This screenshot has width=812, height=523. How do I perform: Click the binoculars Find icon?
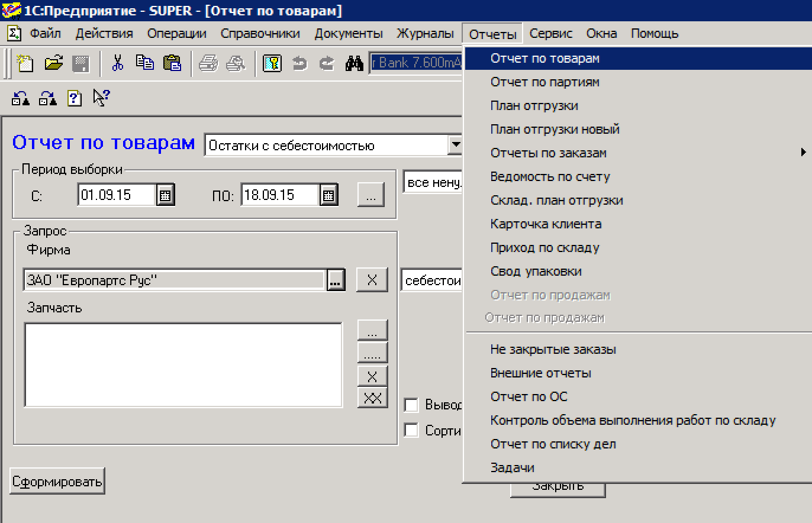click(x=354, y=63)
